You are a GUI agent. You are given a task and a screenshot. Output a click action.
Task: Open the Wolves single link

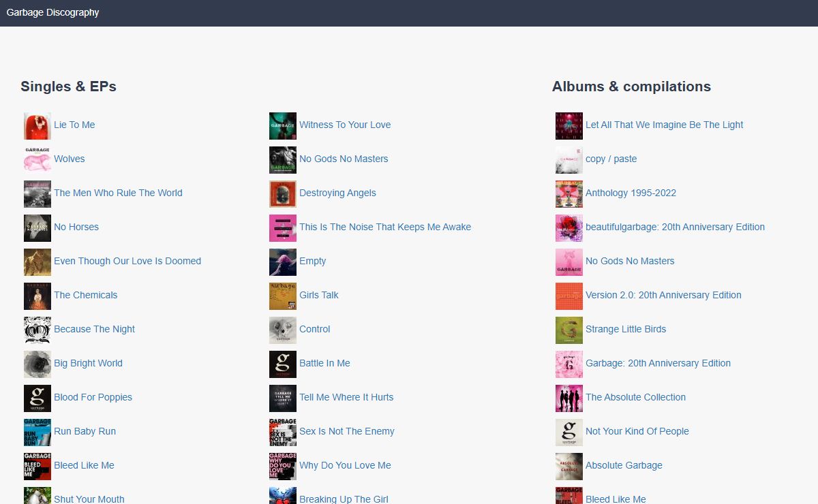[x=70, y=159]
